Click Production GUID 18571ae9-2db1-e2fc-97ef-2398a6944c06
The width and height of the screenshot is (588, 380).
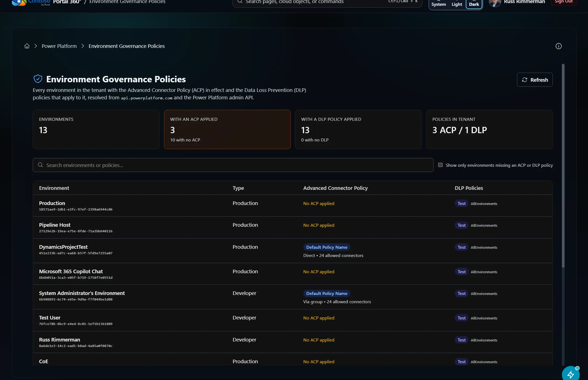(76, 209)
